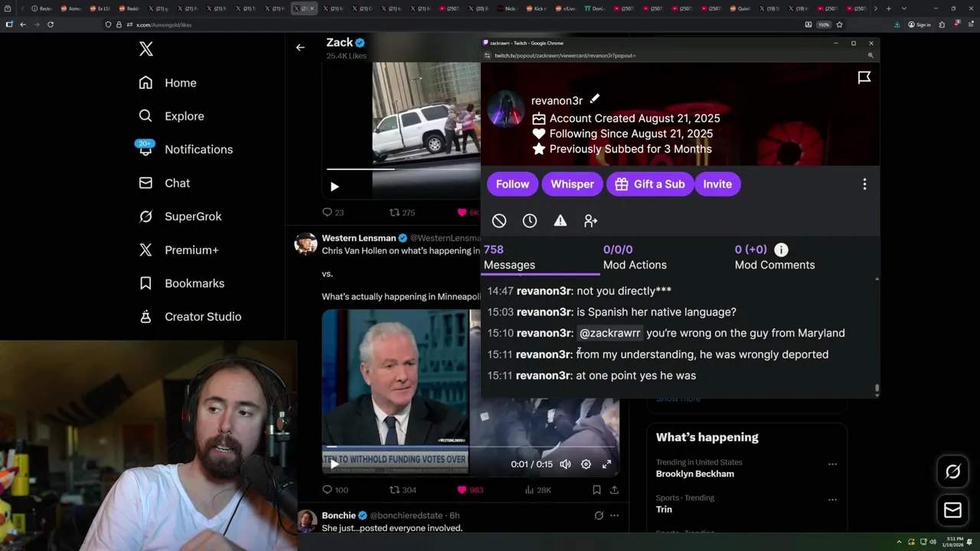Bookmark the Western Lensman post
Viewport: 980px width, 551px height.
tap(596, 490)
